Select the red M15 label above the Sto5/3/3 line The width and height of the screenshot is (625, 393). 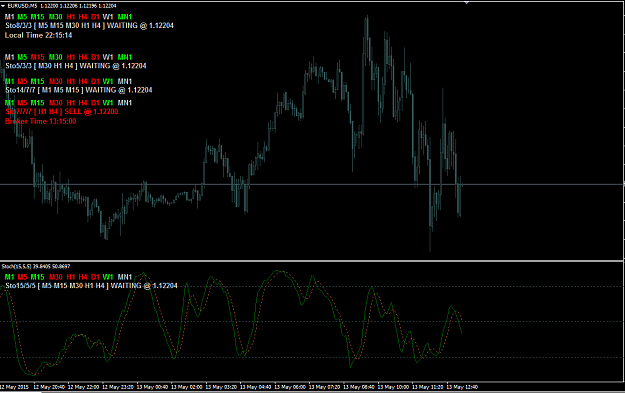[37, 57]
